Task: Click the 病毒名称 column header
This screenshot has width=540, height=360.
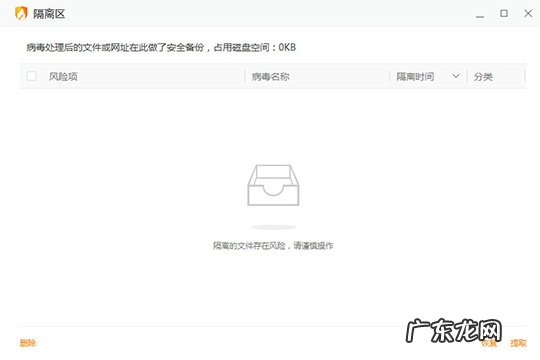Action: tap(270, 76)
